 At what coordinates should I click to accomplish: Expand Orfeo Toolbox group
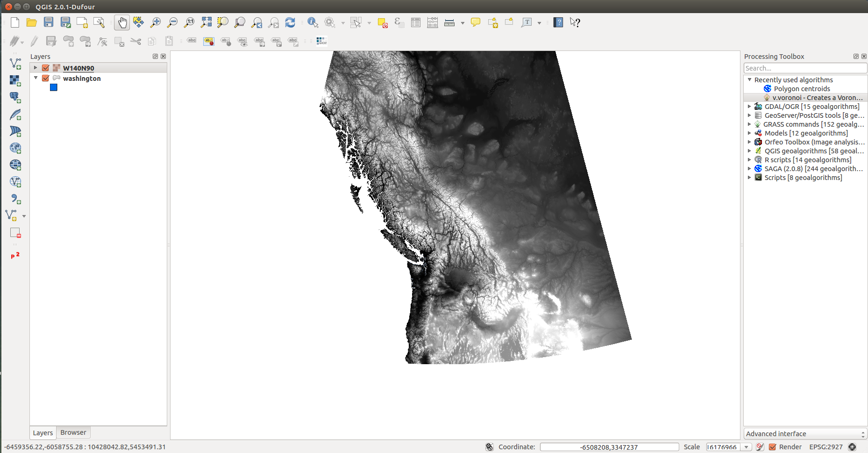pos(749,142)
